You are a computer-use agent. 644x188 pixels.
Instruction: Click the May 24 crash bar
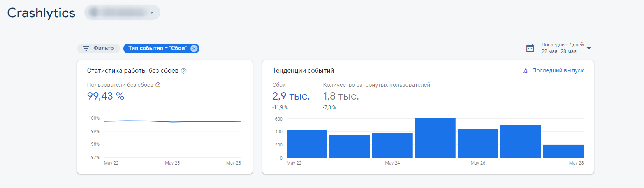pos(392,145)
